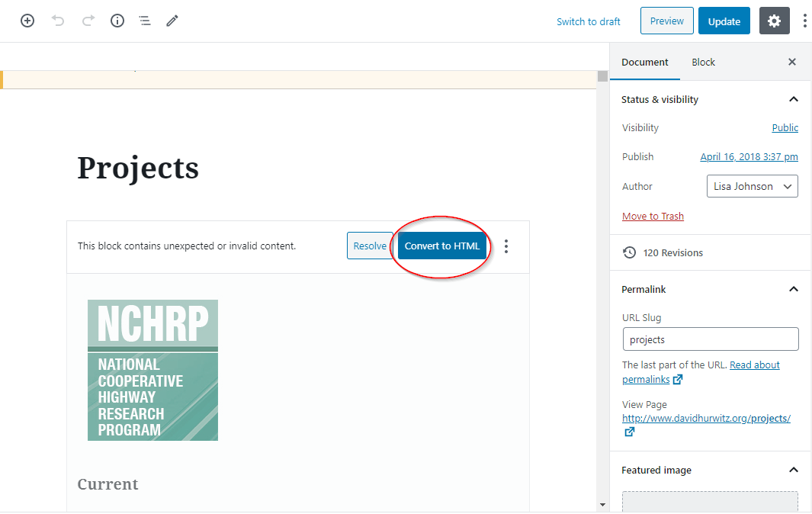Toggle the settings gear sidebar button
This screenshot has width=812, height=514.
coord(774,21)
